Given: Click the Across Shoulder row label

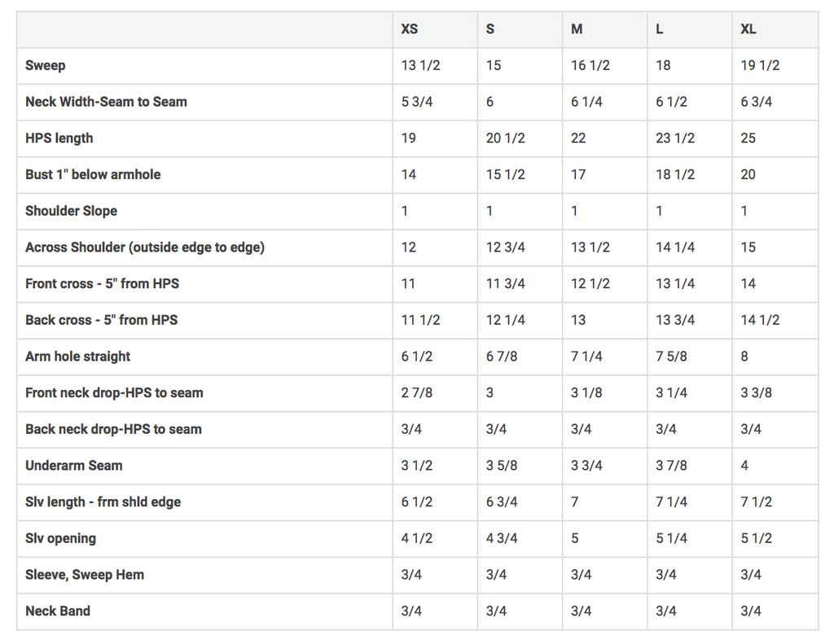Looking at the screenshot, I should (145, 248).
